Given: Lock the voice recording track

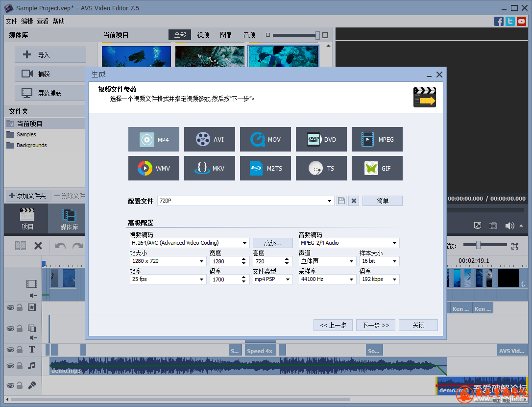Looking at the screenshot, I should coord(20,386).
